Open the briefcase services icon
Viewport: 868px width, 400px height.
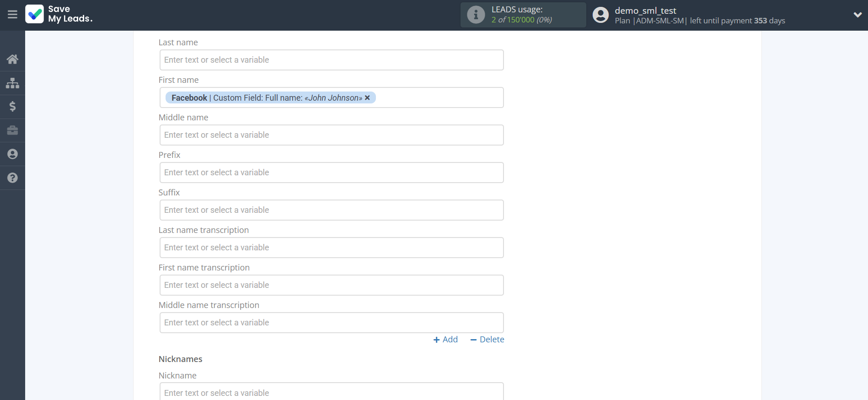(12, 130)
